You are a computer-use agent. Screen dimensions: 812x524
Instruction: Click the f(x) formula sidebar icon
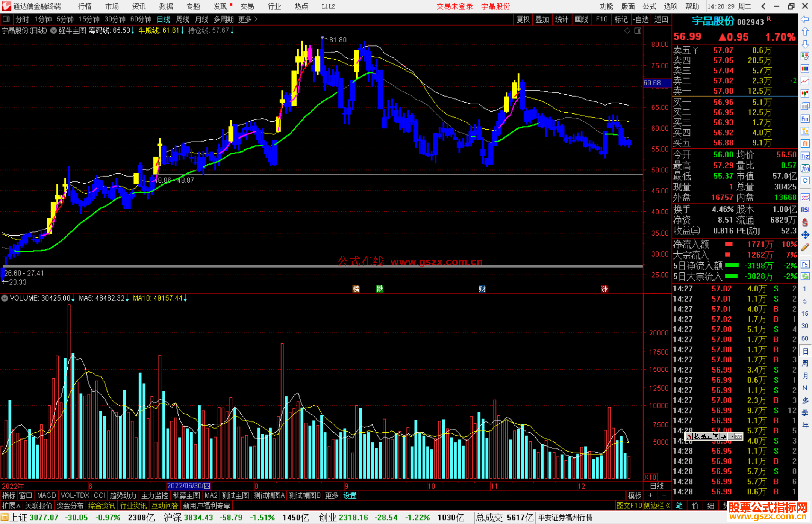(805, 168)
